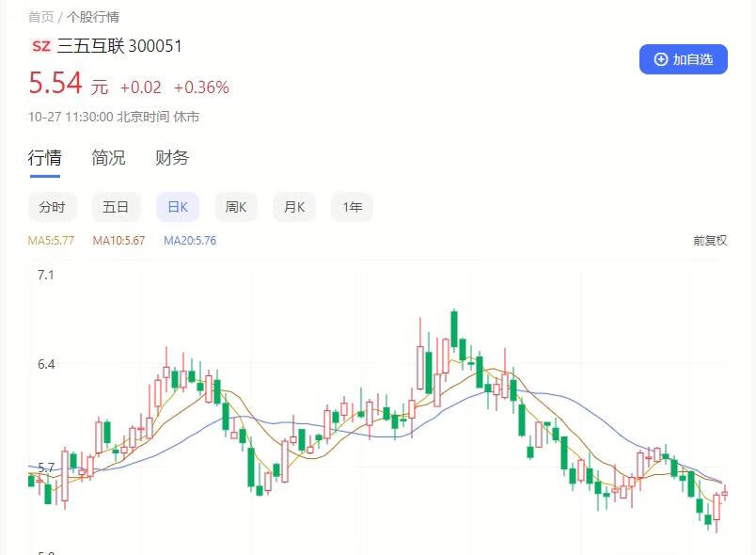Screen dimensions: 756x555
Task: Click the 个股行情 breadcrumb
Action: pyautogui.click(x=93, y=17)
